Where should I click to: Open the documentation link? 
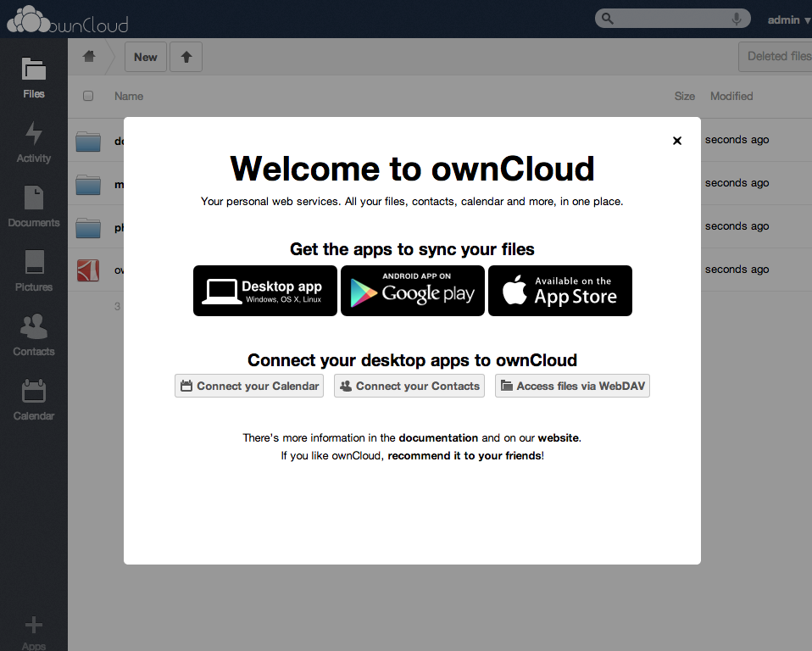(x=438, y=437)
